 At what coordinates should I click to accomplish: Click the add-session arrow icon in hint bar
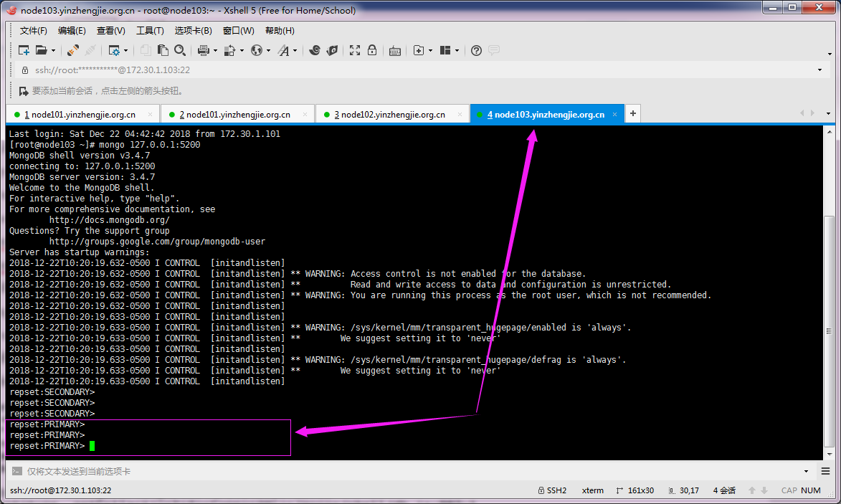(x=24, y=91)
